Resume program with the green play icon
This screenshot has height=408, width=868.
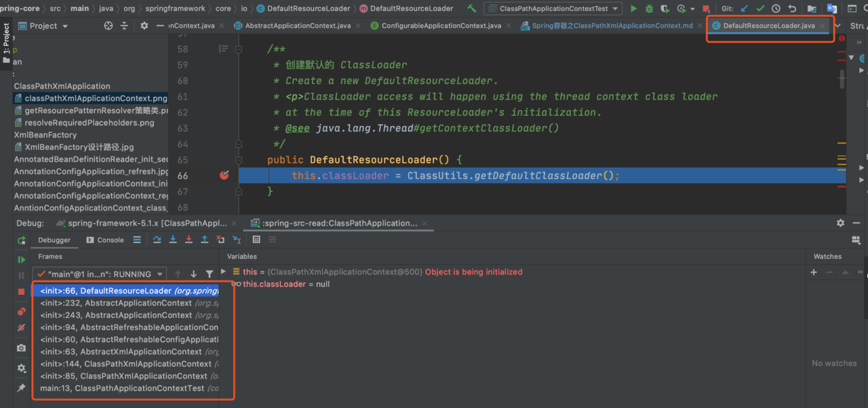pos(22,260)
